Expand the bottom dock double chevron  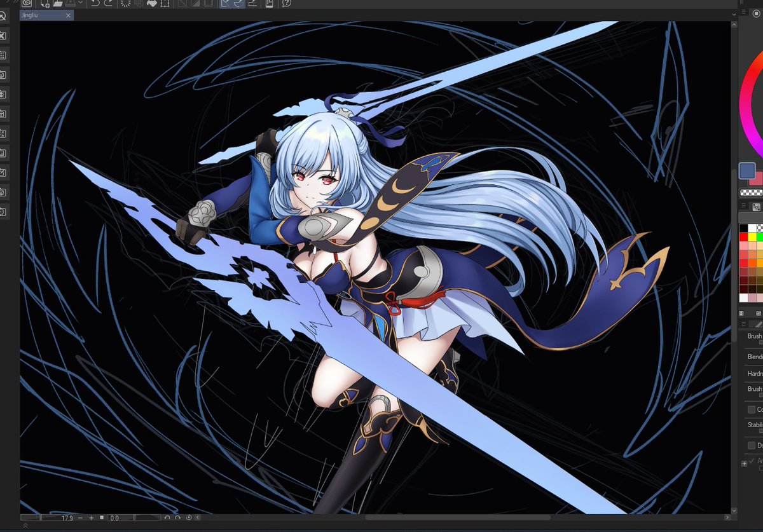(x=25, y=526)
